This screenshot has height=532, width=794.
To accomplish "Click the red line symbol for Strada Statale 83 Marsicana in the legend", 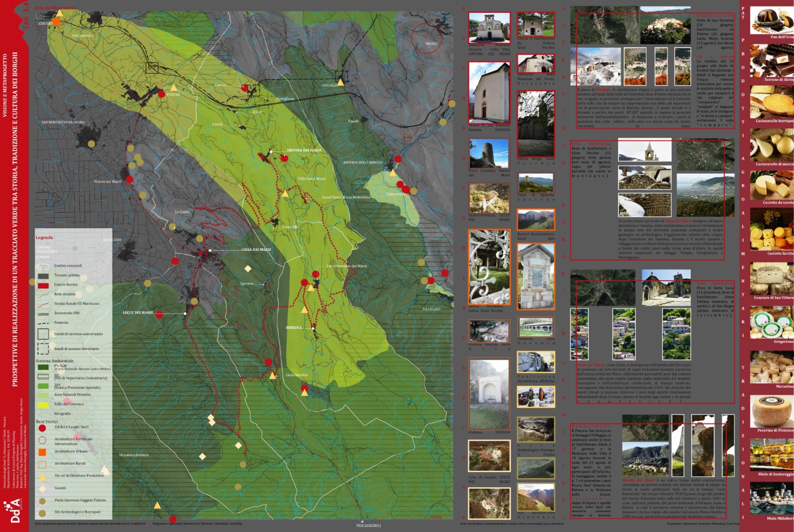I will (x=43, y=304).
